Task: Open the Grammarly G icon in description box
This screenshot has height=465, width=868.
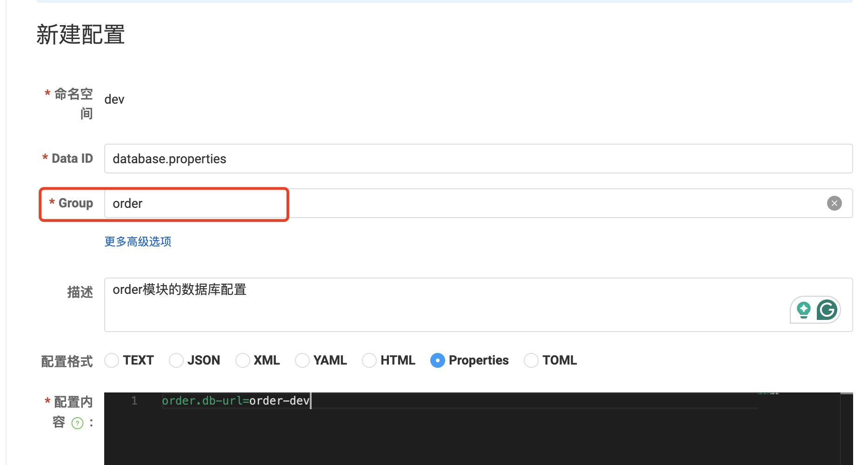Action: tap(827, 310)
